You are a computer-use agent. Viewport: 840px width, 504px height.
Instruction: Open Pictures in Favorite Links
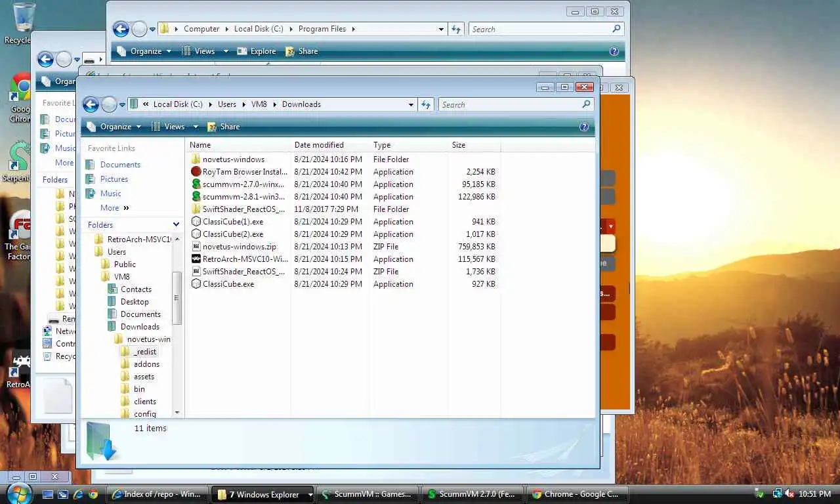click(x=114, y=179)
